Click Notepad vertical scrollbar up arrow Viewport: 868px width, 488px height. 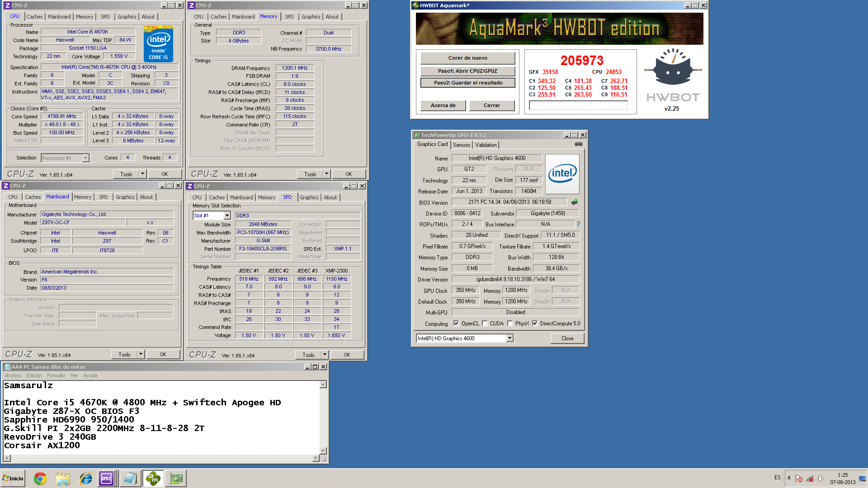pos(323,385)
